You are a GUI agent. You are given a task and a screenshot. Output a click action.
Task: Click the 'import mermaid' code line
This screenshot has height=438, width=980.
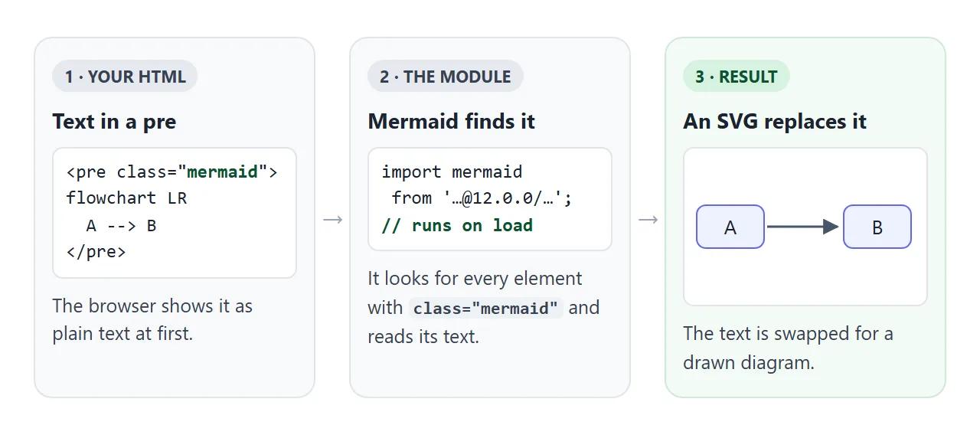click(x=452, y=172)
